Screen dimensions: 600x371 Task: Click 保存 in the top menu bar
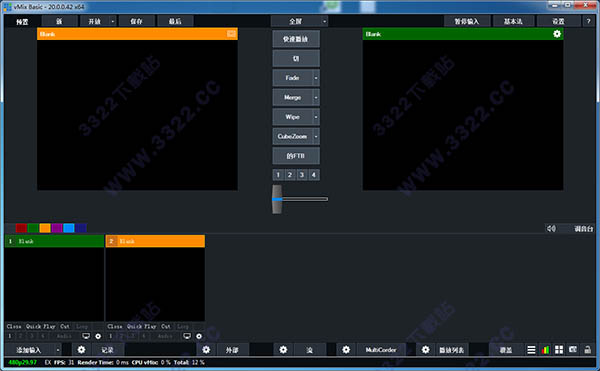[x=137, y=21]
